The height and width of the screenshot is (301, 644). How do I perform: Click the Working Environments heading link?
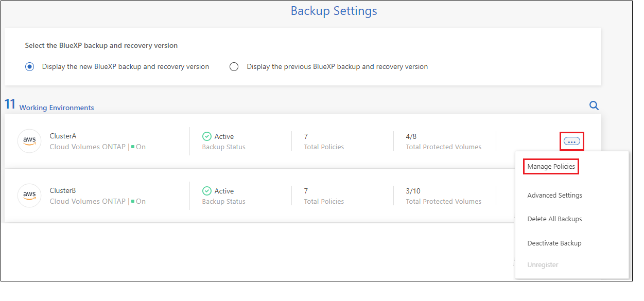pos(57,108)
